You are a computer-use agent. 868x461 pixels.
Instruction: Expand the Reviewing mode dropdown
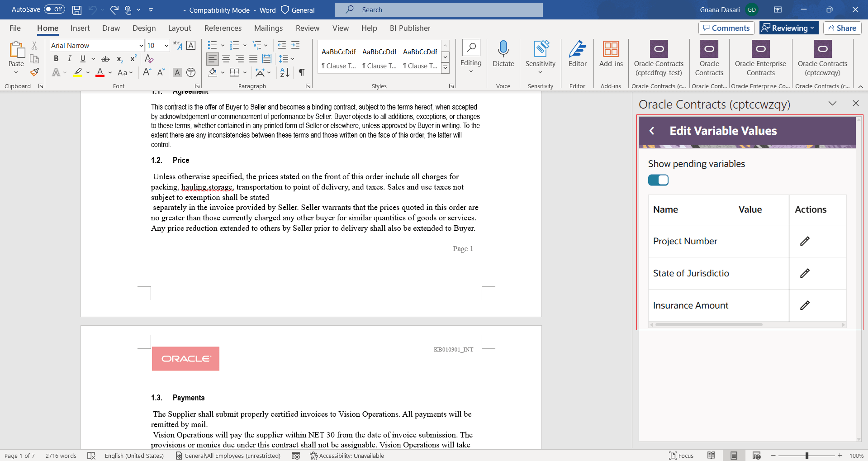789,28
